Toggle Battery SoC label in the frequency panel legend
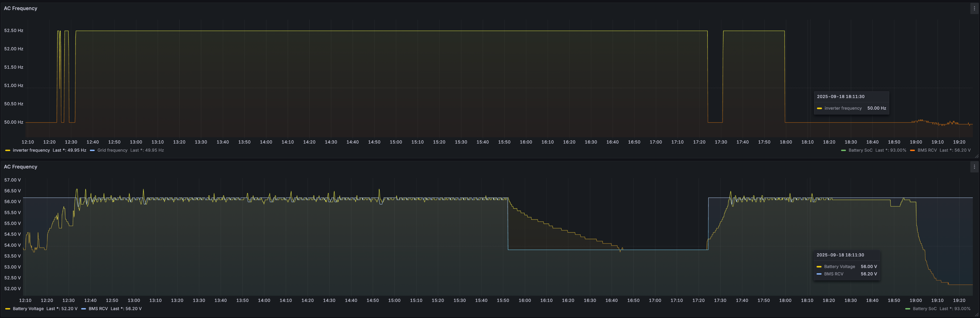The image size is (980, 318). 860,151
